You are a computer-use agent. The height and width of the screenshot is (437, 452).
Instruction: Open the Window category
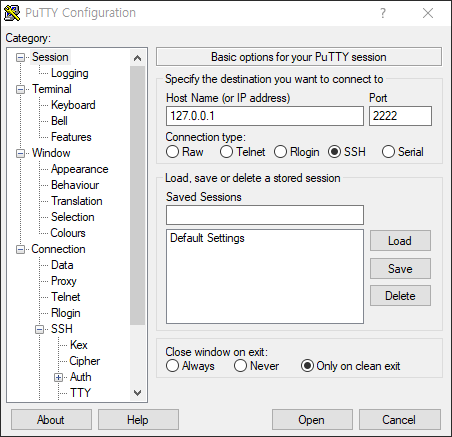pyautogui.click(x=51, y=153)
